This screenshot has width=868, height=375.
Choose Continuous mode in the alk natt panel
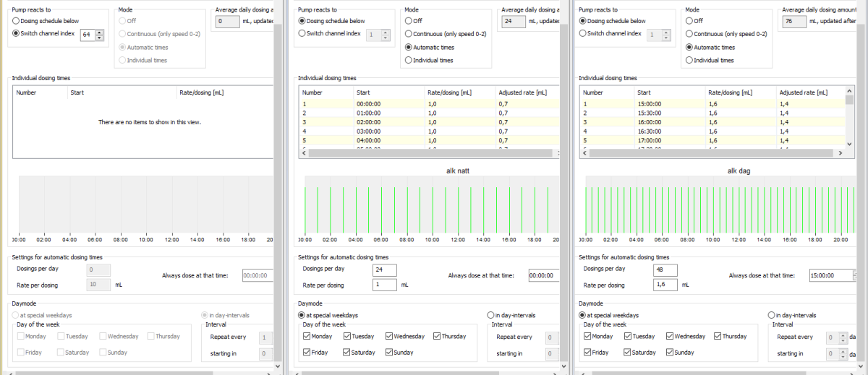[x=409, y=34]
